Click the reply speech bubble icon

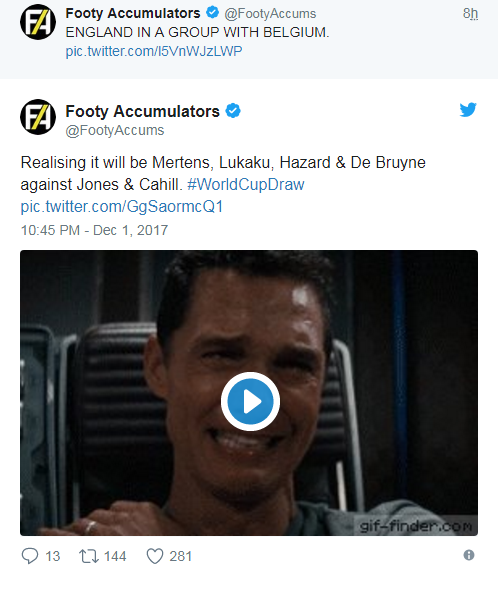[30, 556]
